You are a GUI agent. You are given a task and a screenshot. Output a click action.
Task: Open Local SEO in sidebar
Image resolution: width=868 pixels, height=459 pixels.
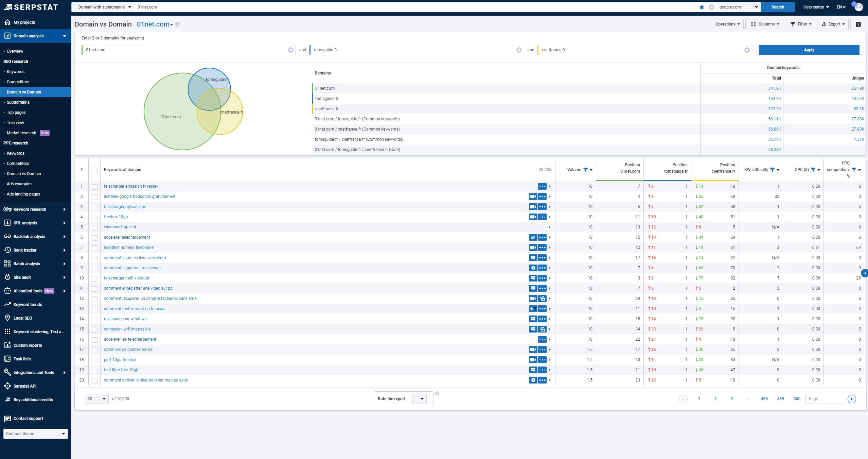(23, 318)
